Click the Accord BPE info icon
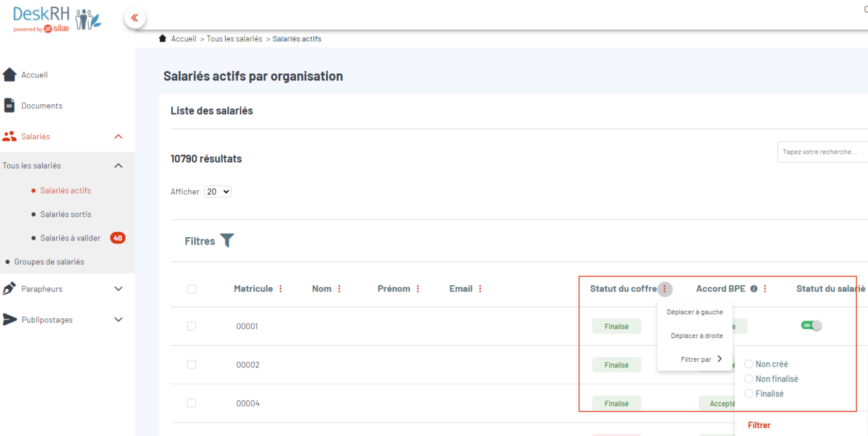The height and width of the screenshot is (436, 868). 754,289
